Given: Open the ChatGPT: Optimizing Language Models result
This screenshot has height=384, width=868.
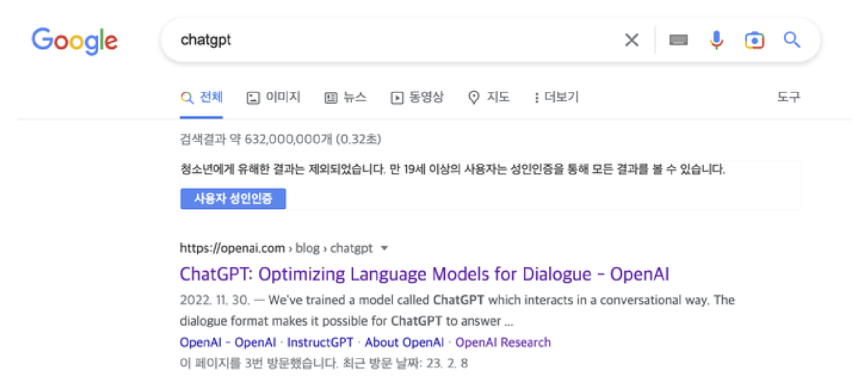Looking at the screenshot, I should [x=424, y=274].
